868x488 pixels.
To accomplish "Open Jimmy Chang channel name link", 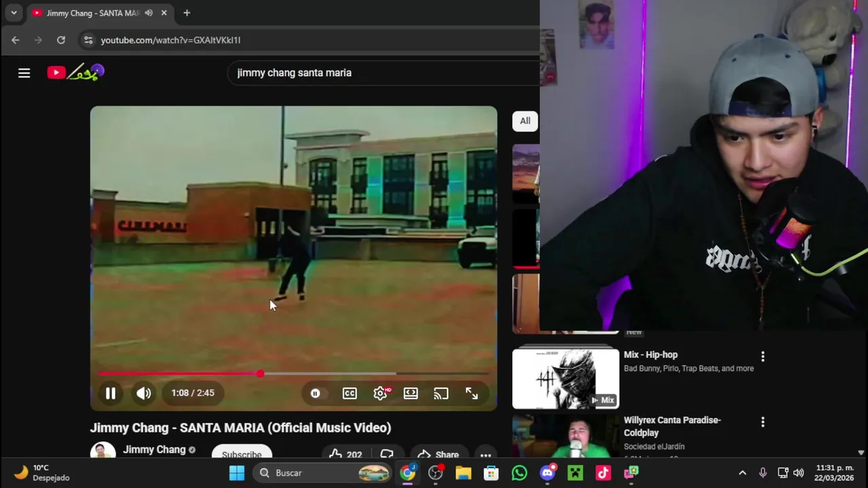I will point(154,449).
